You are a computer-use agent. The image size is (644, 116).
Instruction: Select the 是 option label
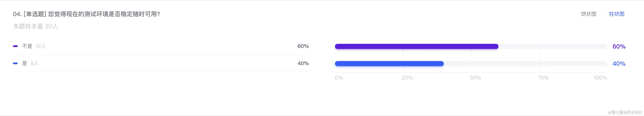click(x=24, y=63)
